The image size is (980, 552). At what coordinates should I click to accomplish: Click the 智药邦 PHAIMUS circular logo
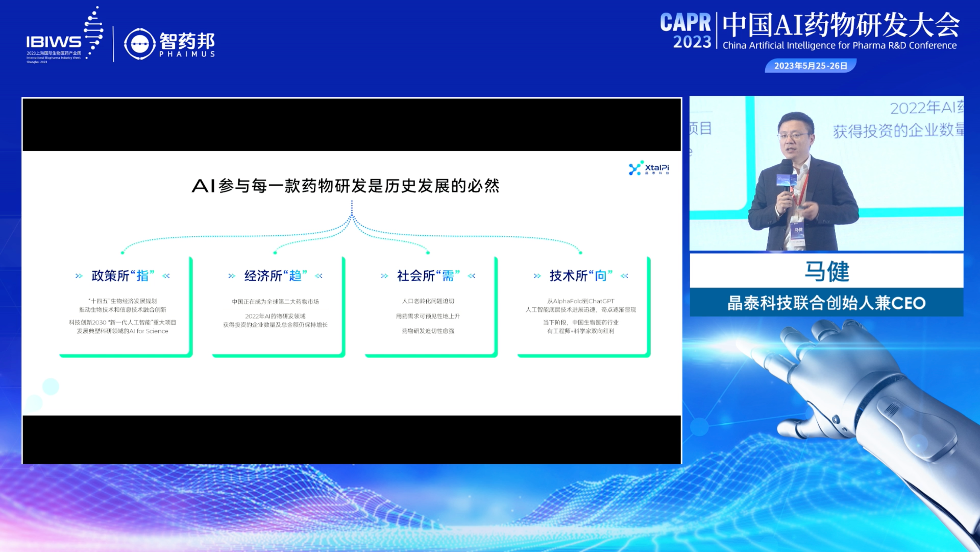[140, 44]
